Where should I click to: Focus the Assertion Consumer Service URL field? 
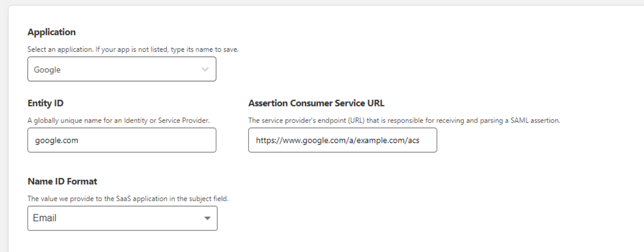tap(342, 140)
